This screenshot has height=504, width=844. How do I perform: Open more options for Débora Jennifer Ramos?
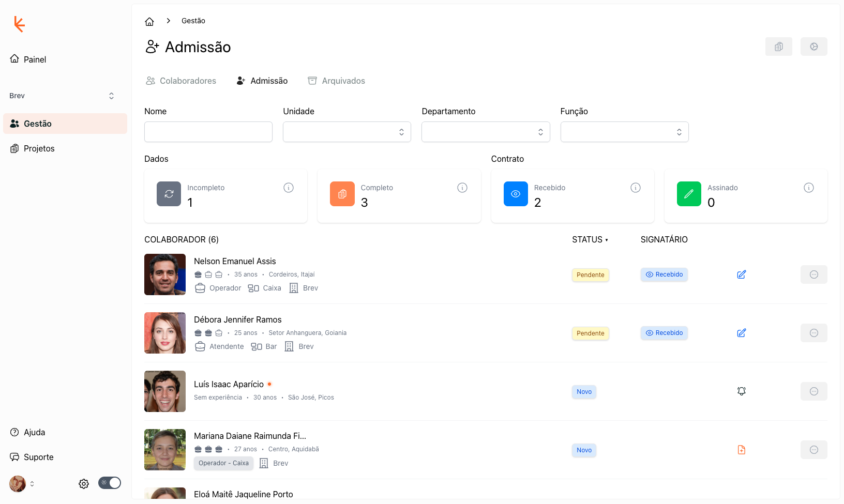[813, 333]
